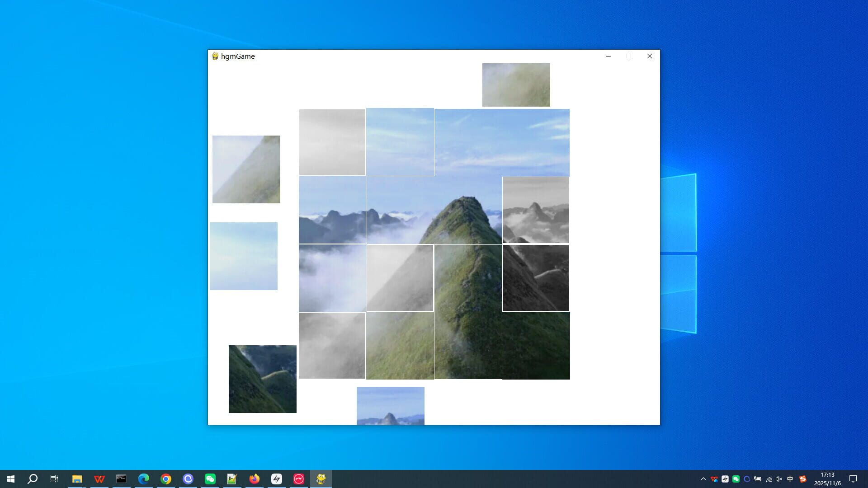Open WeChat from the taskbar
868x488 pixels.
[x=210, y=479]
